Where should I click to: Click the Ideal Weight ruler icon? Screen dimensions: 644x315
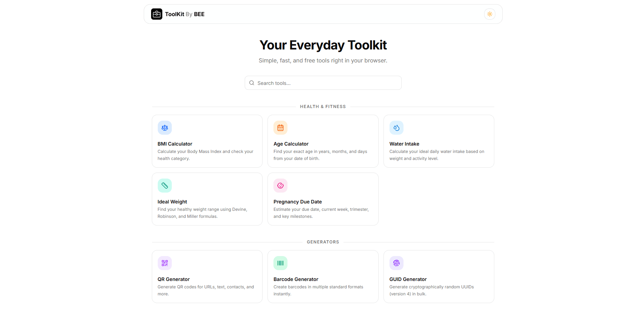point(165,186)
